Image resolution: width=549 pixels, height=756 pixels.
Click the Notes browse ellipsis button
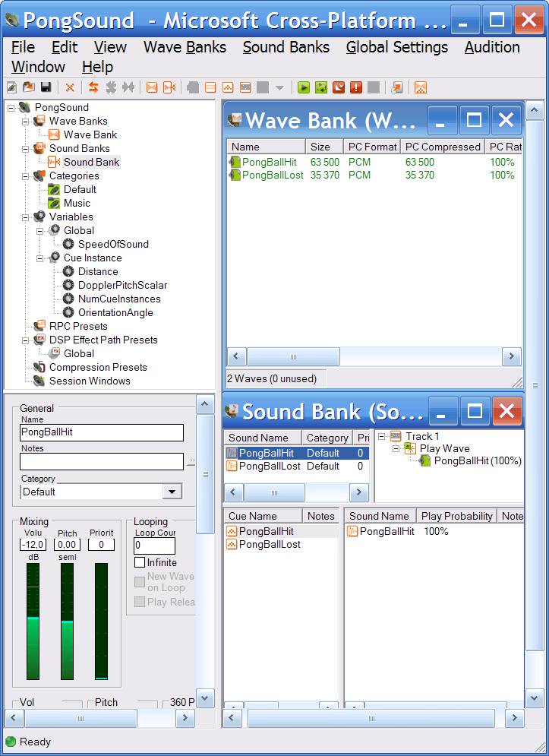tap(191, 461)
